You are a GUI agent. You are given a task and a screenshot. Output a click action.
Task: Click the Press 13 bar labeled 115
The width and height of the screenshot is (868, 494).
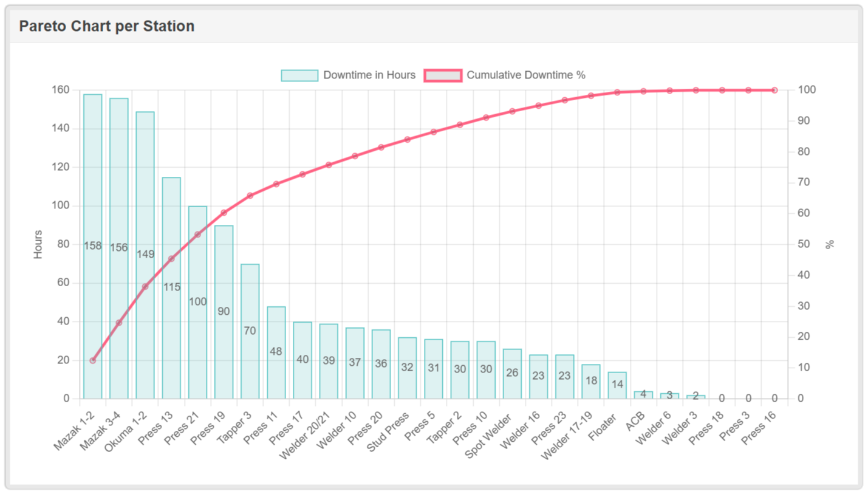tap(171, 286)
